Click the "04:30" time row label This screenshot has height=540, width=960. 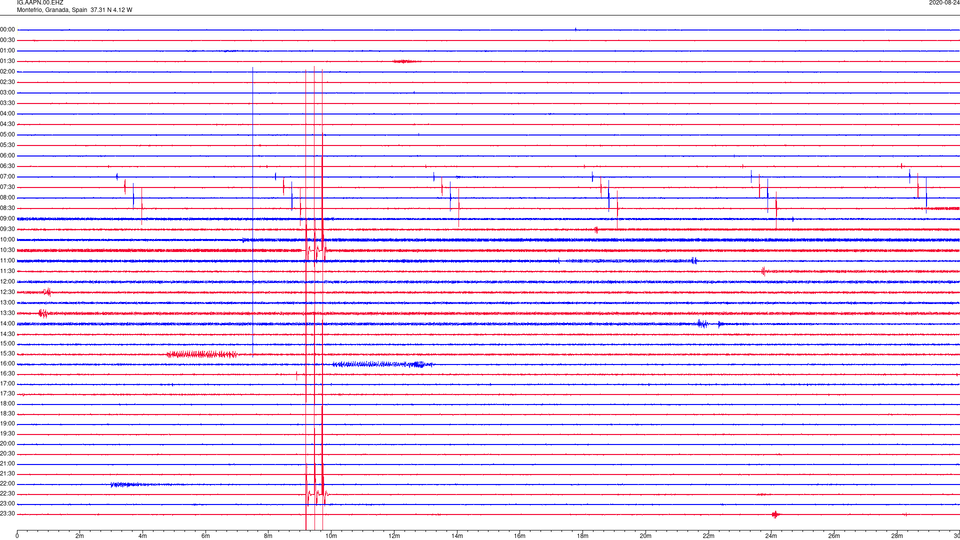tap(8, 124)
